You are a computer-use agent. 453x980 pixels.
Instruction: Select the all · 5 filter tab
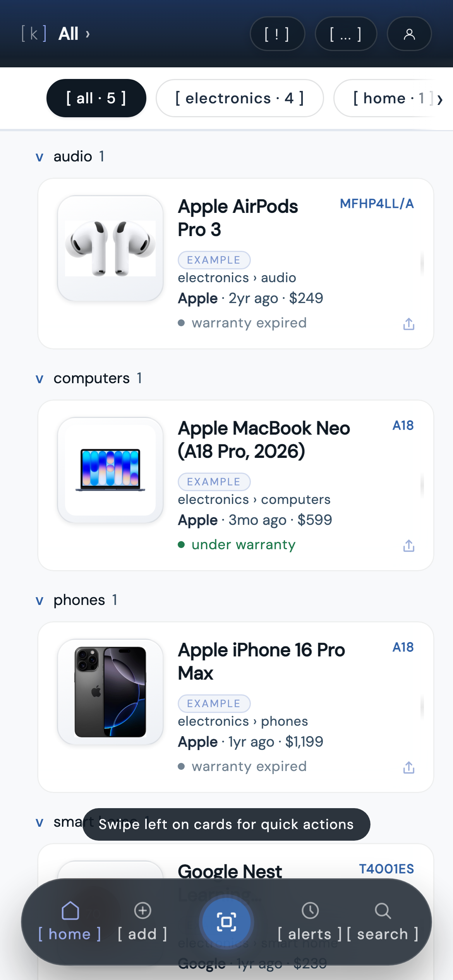point(96,98)
